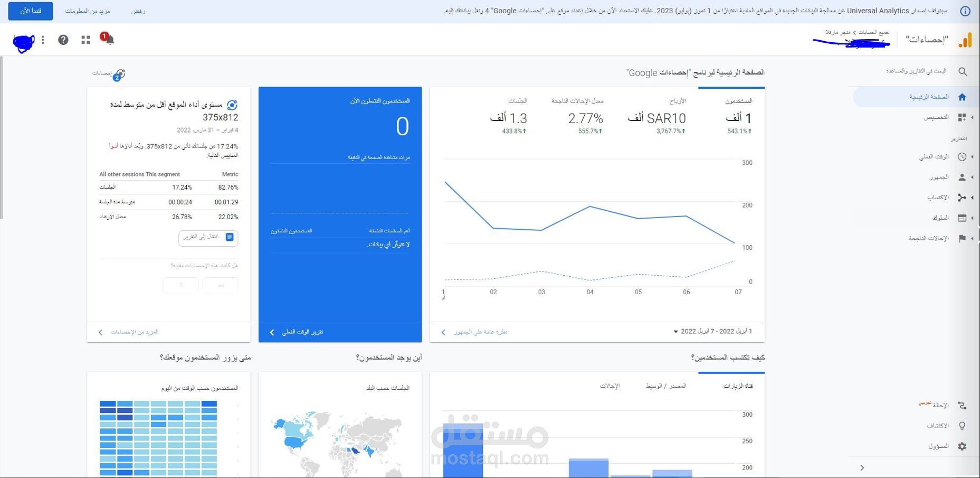The height and width of the screenshot is (478, 980).
Task: Open the search in reports magnifier icon
Action: click(x=963, y=71)
